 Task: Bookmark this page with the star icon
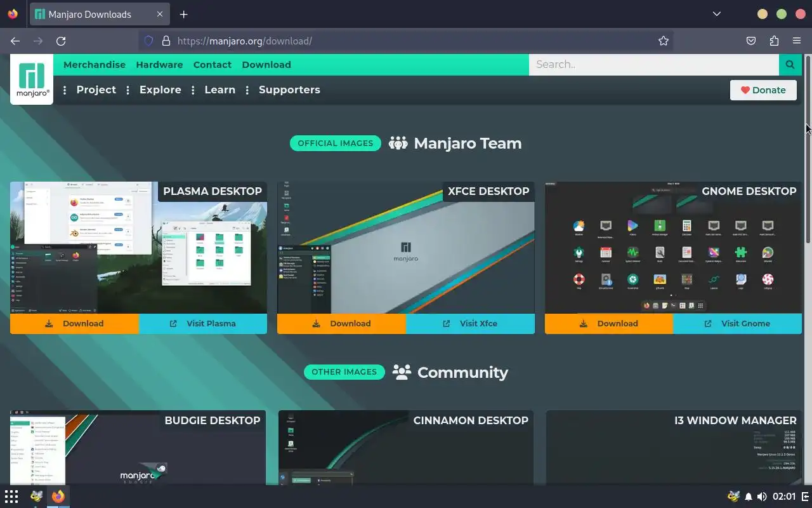pos(664,41)
